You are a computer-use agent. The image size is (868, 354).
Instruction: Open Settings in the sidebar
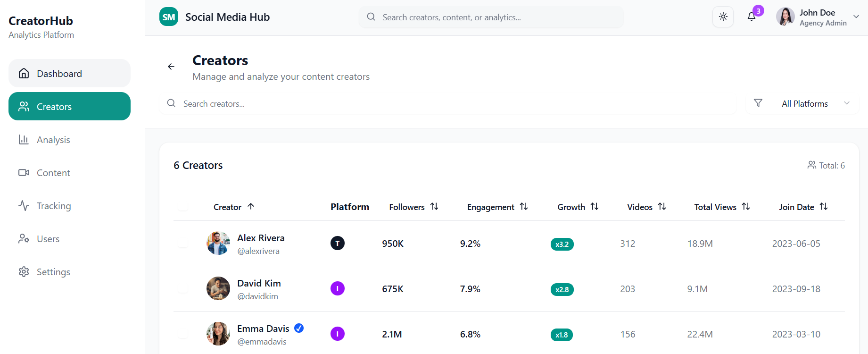pyautogui.click(x=69, y=271)
